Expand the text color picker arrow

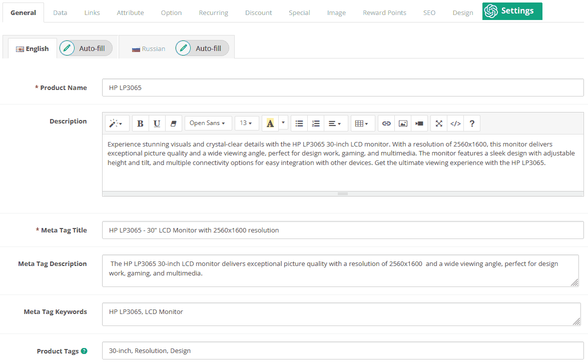pyautogui.click(x=283, y=122)
